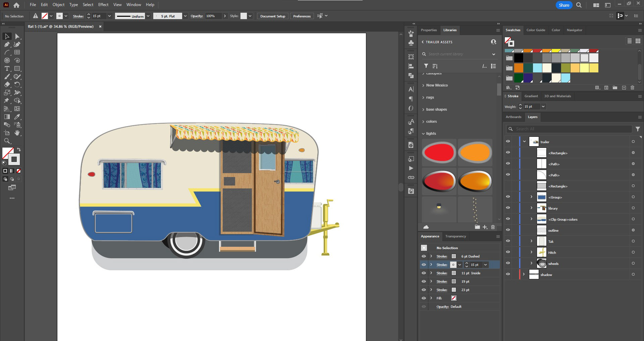644x341 pixels.
Task: Hide the library sublayer
Action: coord(508,208)
